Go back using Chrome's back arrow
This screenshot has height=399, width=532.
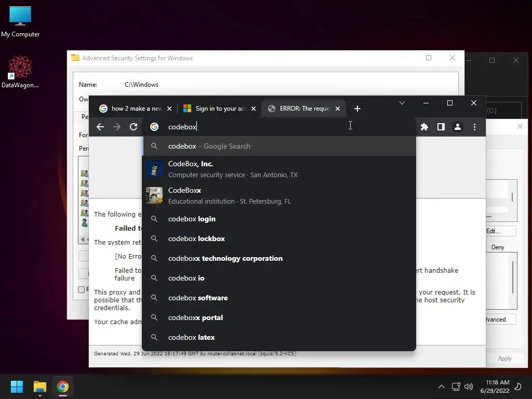coord(100,127)
